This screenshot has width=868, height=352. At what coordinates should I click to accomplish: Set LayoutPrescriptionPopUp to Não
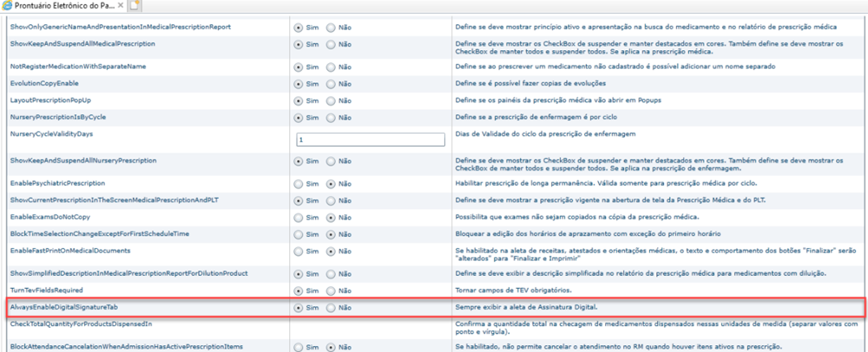click(331, 101)
